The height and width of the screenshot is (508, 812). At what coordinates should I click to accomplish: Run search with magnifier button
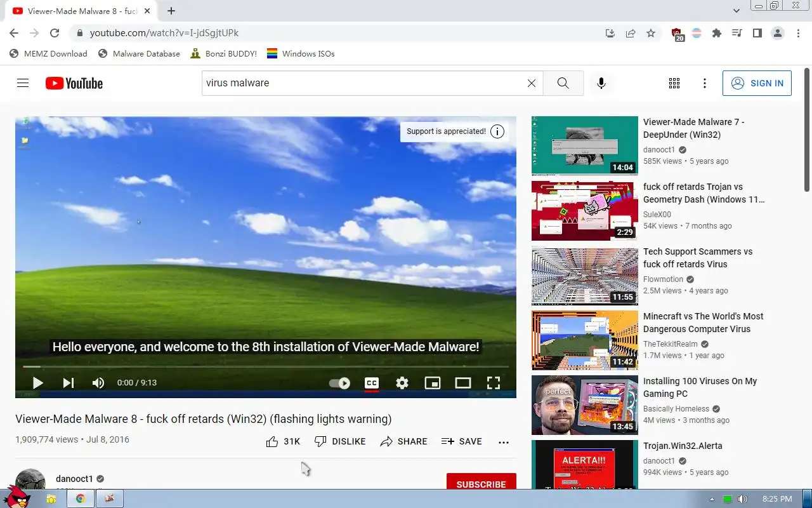click(x=563, y=83)
